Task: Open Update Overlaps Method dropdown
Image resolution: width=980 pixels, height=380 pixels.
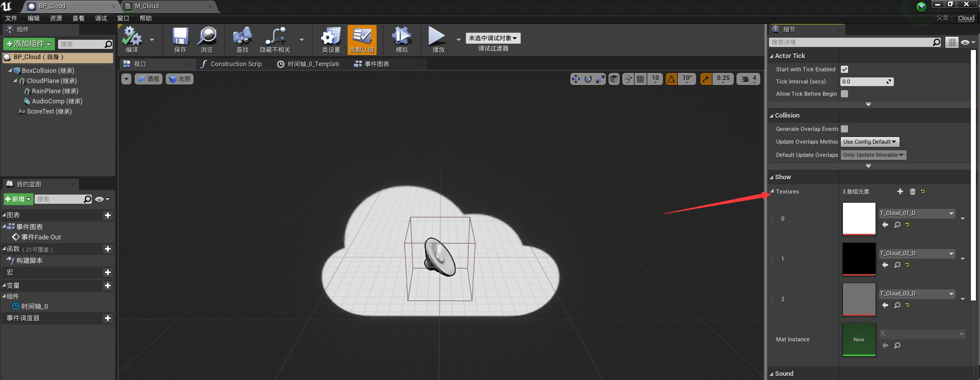Action: click(869, 142)
